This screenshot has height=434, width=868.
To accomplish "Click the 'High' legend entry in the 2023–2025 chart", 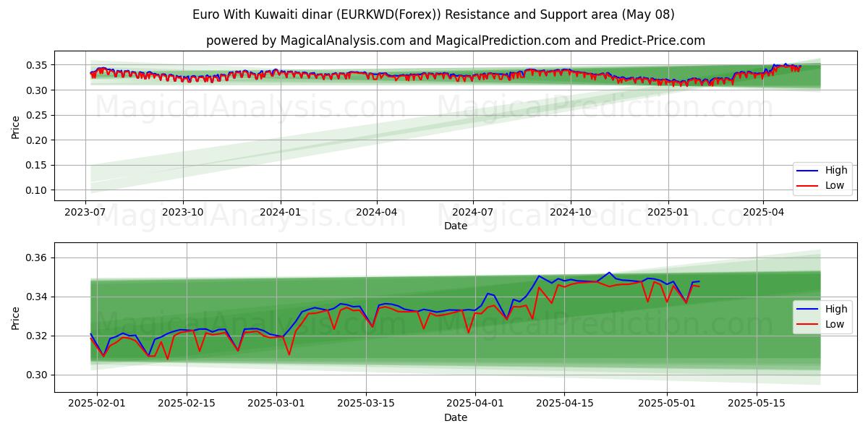I will pyautogui.click(x=835, y=171).
